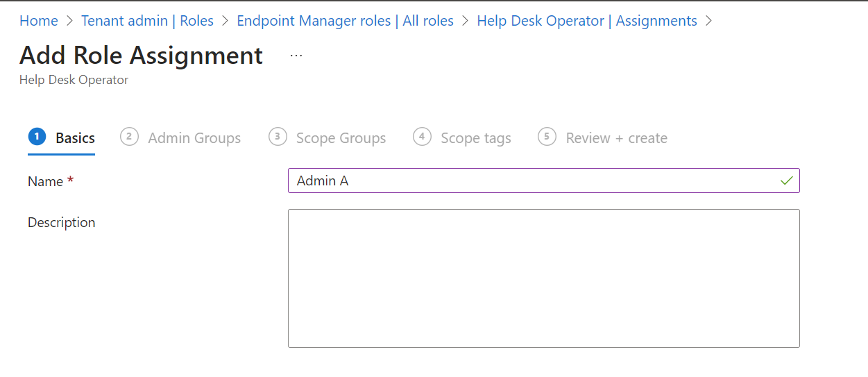
Task: Click the step 2 number circle icon
Action: coord(129,137)
